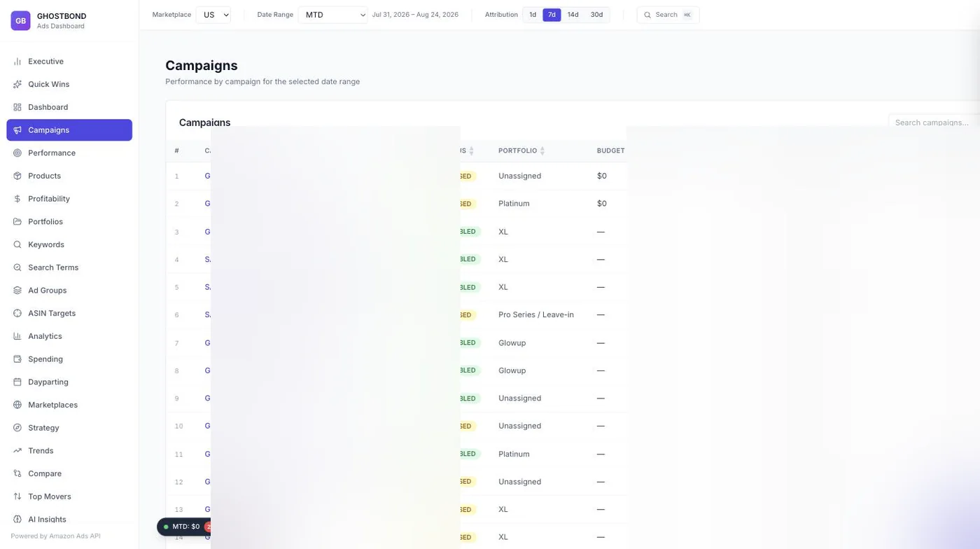The image size is (980, 549).
Task: Open the Performance target icon
Action: coord(17,153)
